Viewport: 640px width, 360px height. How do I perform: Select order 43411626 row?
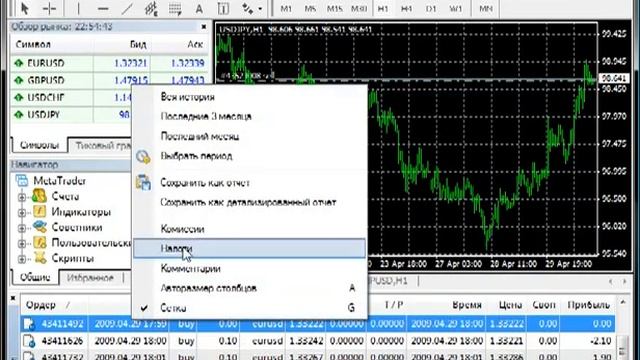318,341
